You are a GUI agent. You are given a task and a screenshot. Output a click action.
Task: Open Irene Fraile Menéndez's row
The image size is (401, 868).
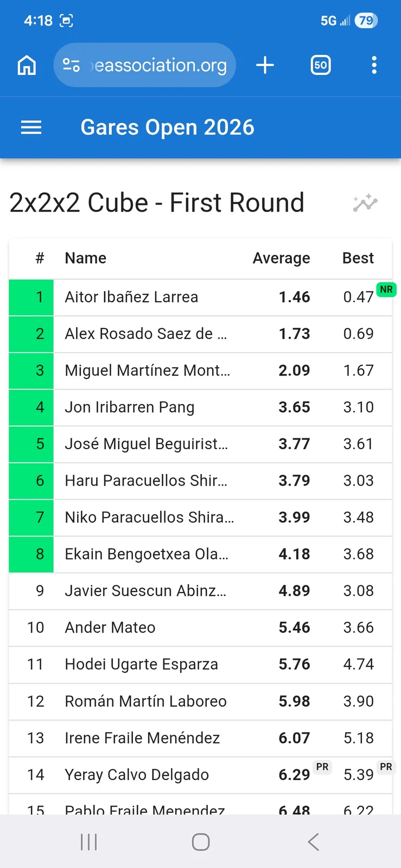(200, 738)
